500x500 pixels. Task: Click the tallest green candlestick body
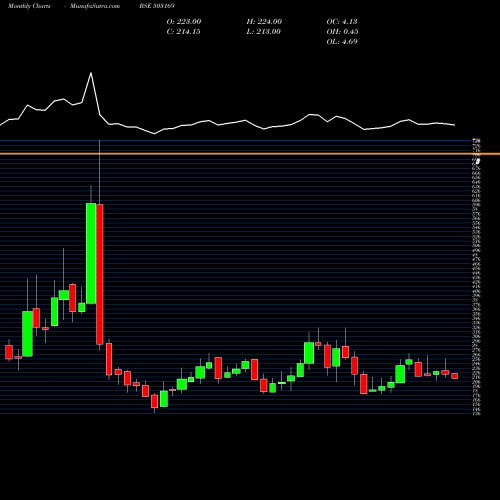91,253
